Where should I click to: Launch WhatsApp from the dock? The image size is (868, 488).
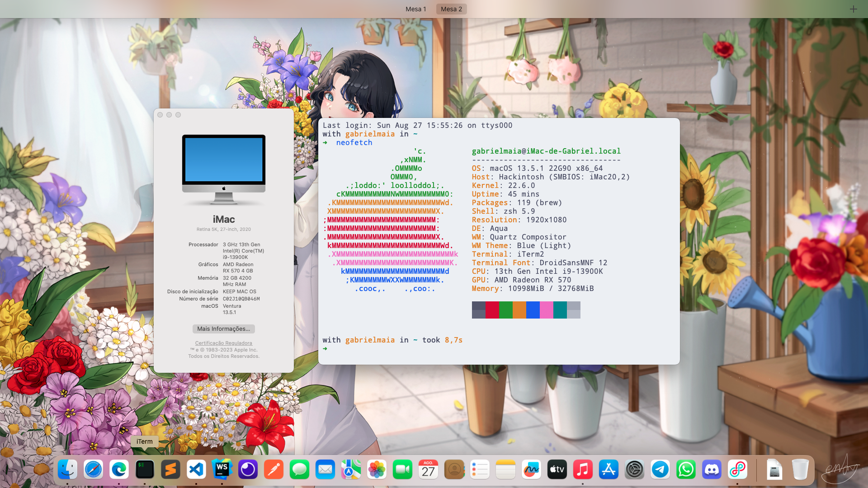(686, 470)
